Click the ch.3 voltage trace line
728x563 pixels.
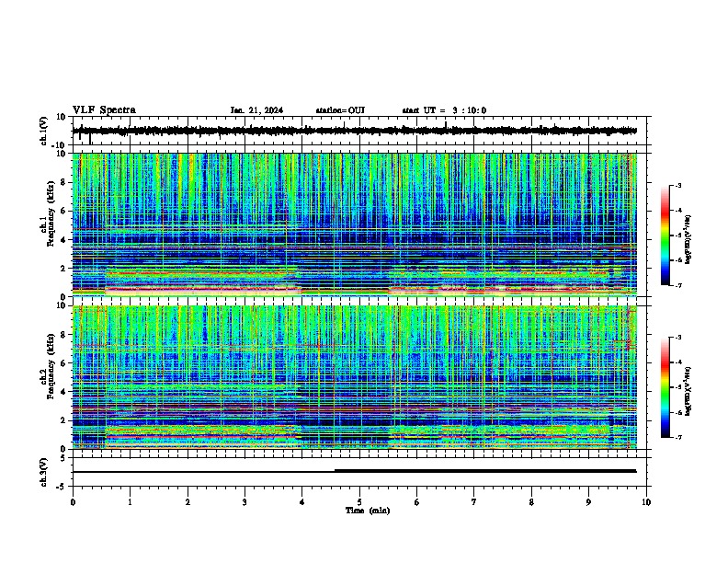coord(354,471)
